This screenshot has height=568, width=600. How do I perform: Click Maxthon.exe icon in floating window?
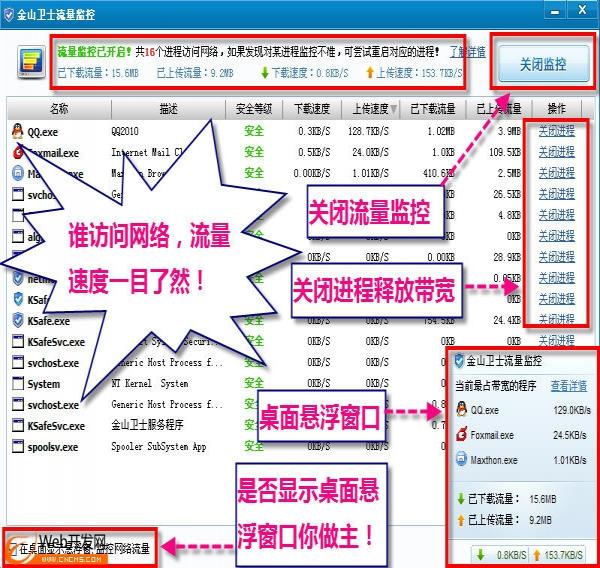click(460, 460)
